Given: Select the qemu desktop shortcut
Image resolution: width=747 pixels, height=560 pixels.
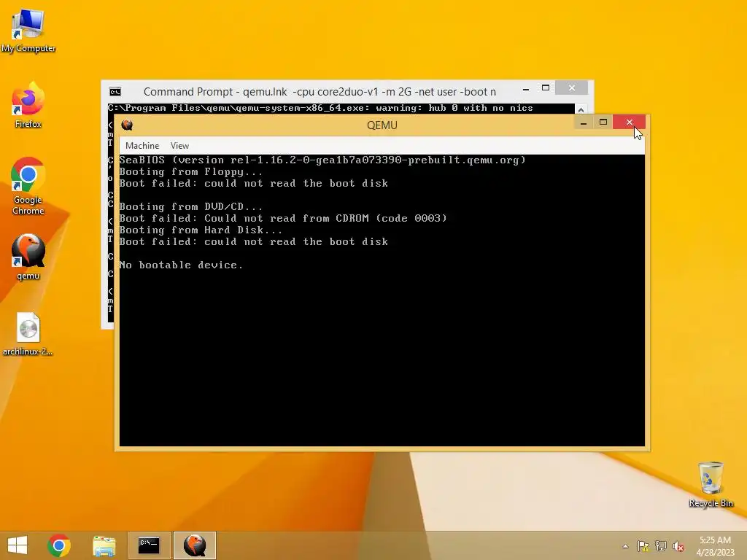Looking at the screenshot, I should point(28,257).
